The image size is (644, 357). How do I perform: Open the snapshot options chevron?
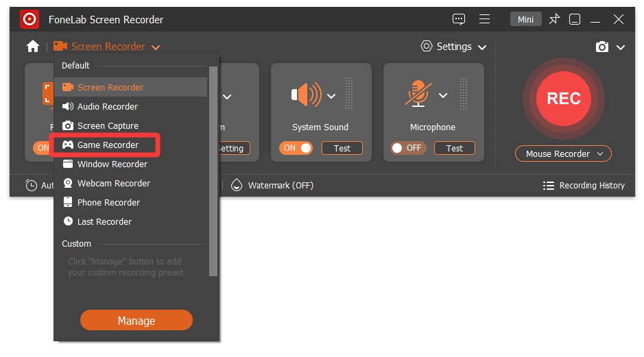point(621,47)
